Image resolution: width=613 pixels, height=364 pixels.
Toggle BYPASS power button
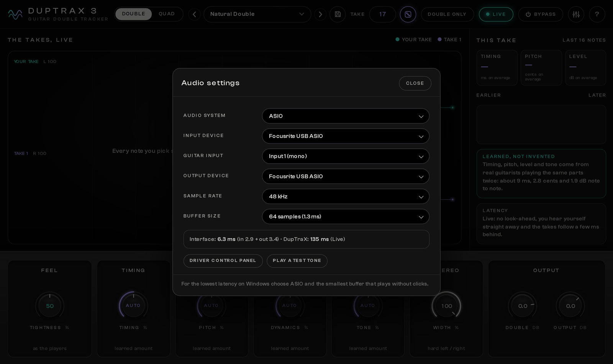[x=541, y=14]
